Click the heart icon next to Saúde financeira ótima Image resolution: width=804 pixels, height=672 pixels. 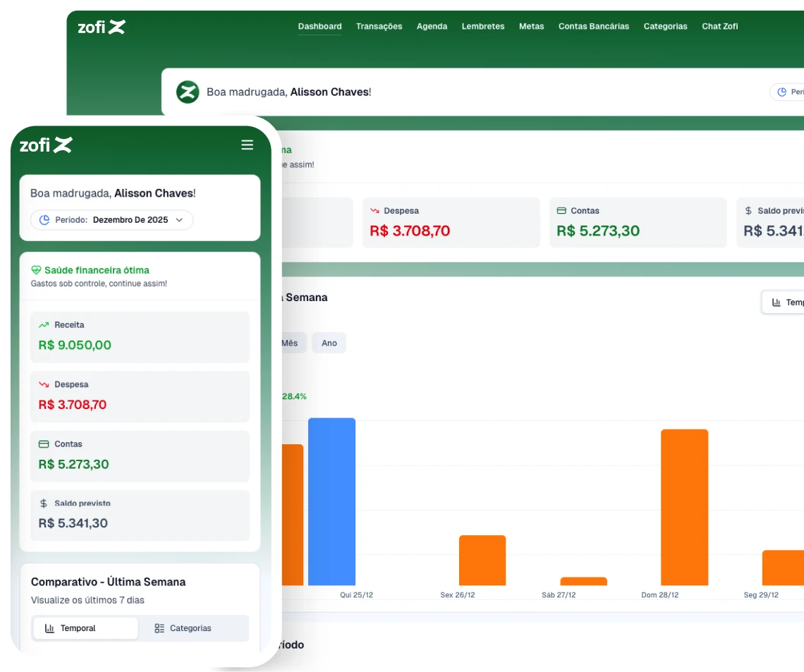click(36, 270)
